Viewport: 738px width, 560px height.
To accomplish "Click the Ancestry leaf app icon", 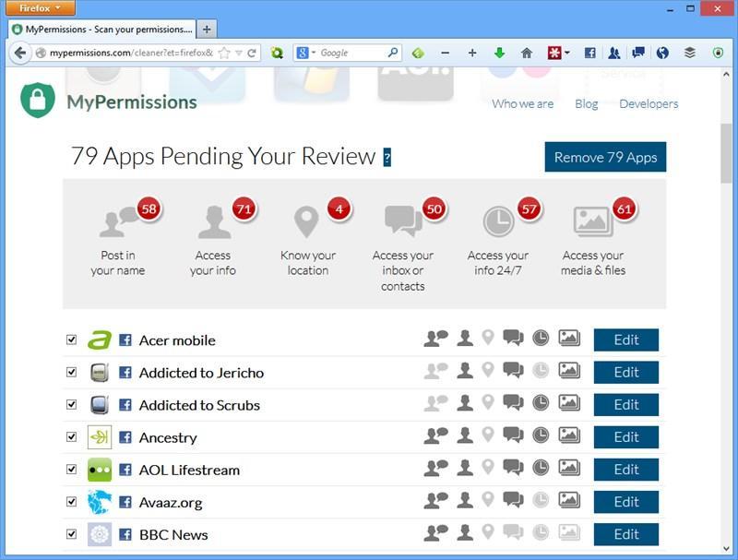I will point(100,437).
